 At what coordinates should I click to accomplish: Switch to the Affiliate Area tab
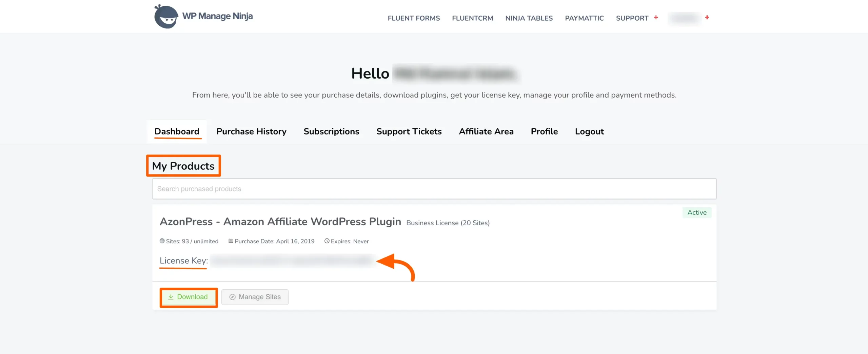[486, 131]
